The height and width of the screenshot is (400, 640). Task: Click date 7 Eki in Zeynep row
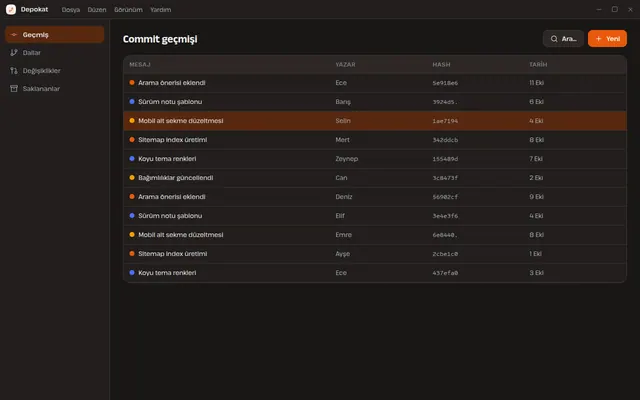pos(536,159)
